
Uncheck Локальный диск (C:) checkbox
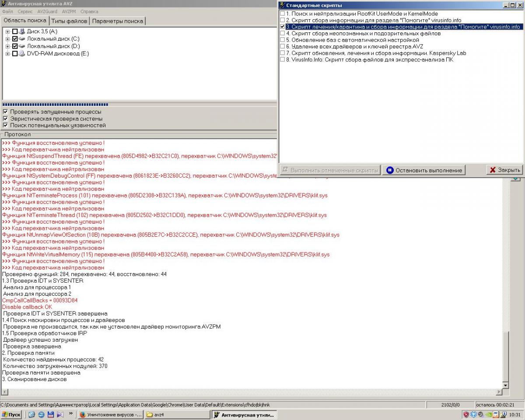point(15,39)
